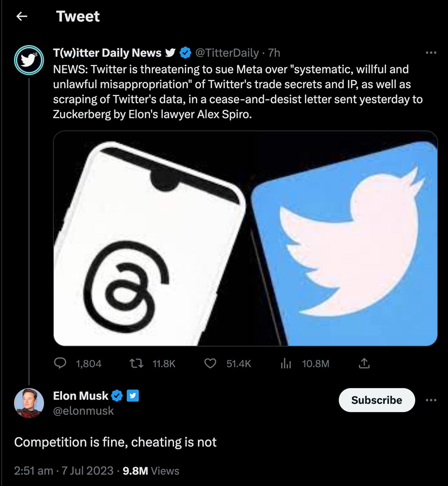Open more options for TitterDaily tweet

coord(431,53)
